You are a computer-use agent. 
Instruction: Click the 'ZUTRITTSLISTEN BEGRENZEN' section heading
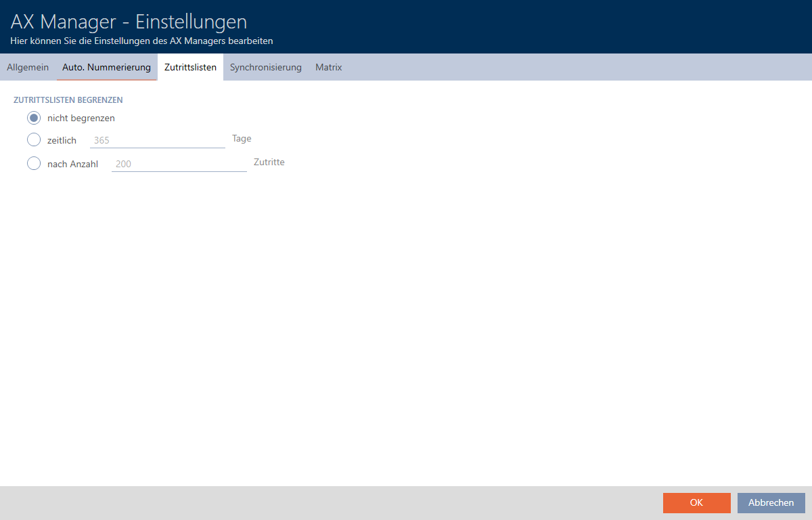coord(68,100)
